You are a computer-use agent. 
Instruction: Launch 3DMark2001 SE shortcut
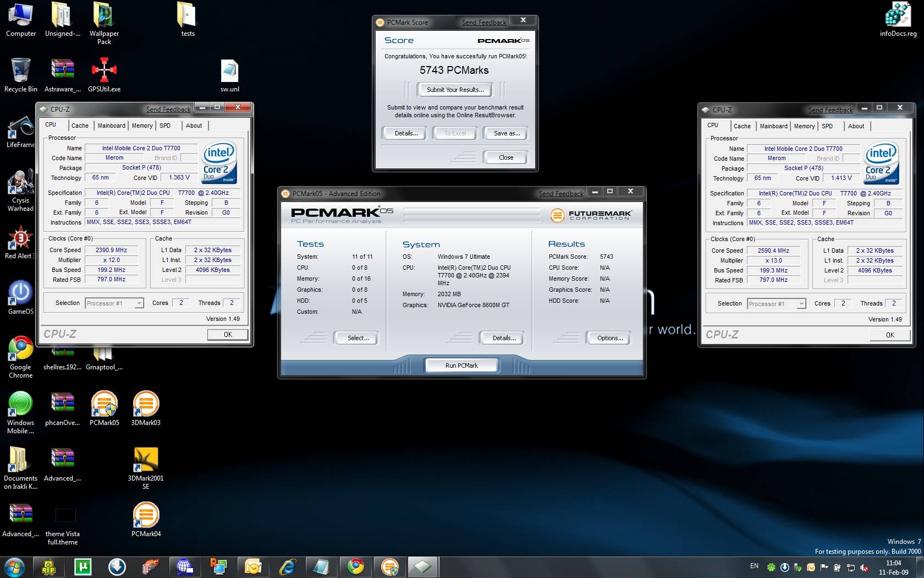[x=146, y=468]
